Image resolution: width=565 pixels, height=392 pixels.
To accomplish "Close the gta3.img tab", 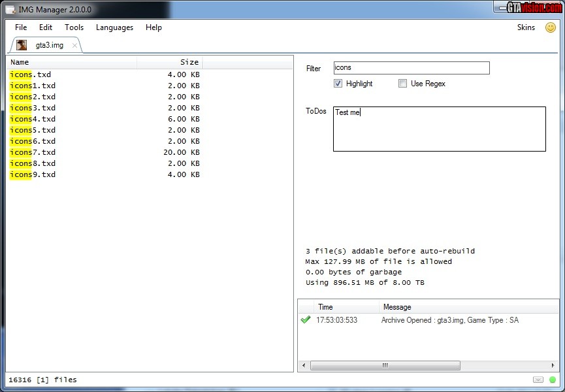I will click(x=74, y=46).
